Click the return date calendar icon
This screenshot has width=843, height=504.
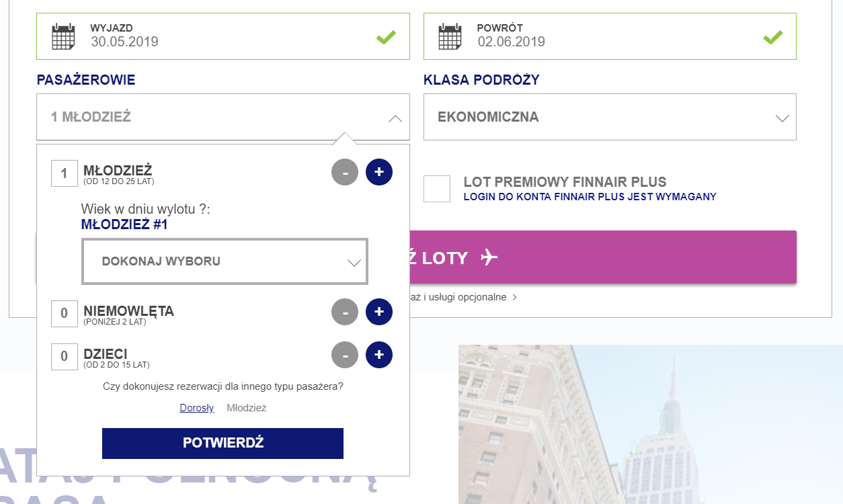coord(450,36)
